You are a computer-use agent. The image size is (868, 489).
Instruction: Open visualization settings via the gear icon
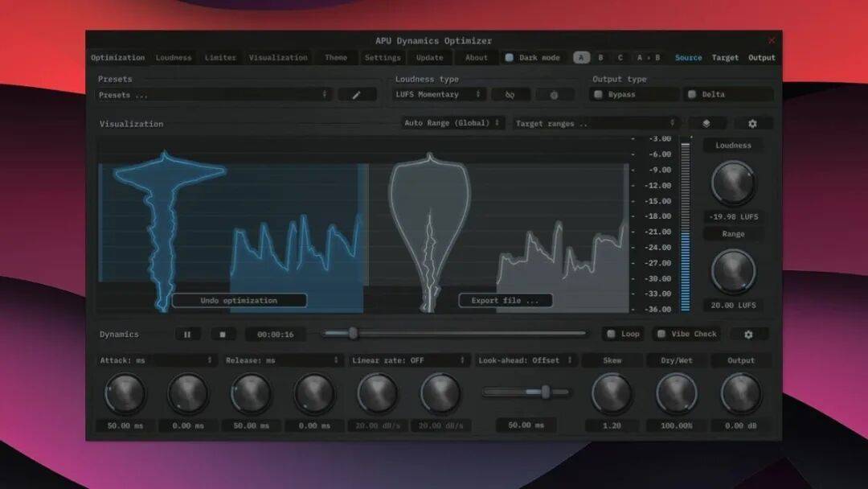(x=752, y=122)
